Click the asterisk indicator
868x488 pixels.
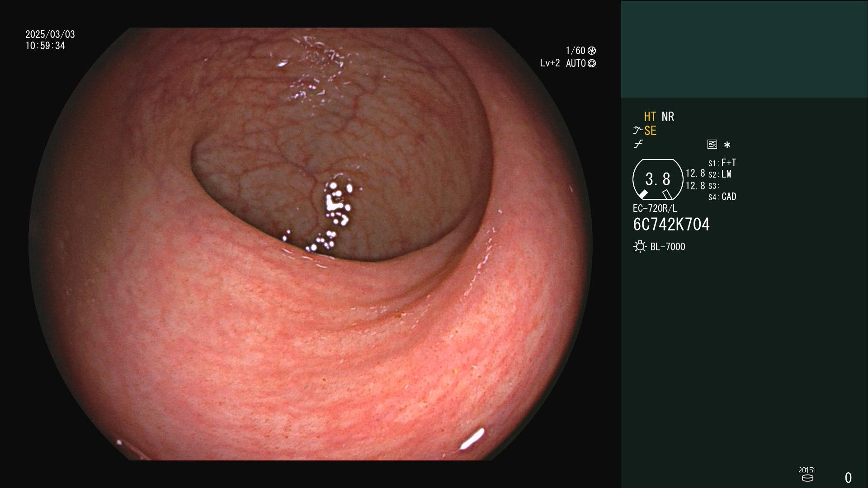pos(727,145)
